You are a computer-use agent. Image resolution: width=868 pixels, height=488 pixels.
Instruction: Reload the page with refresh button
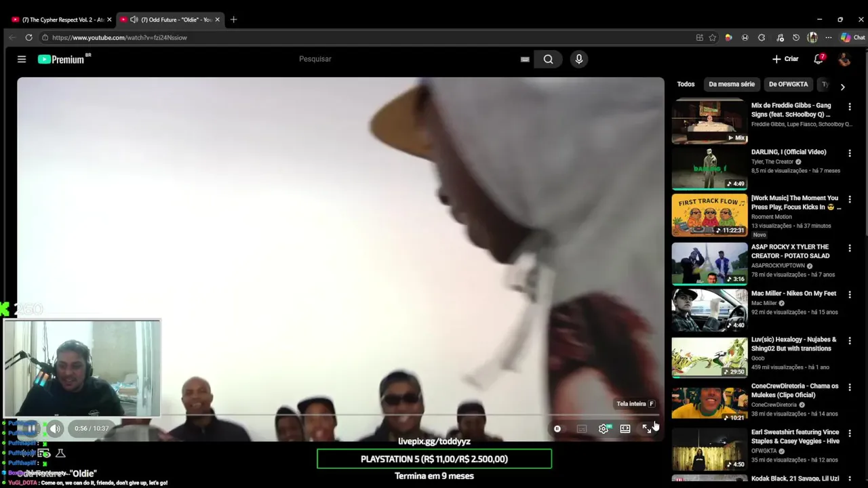pos(28,37)
